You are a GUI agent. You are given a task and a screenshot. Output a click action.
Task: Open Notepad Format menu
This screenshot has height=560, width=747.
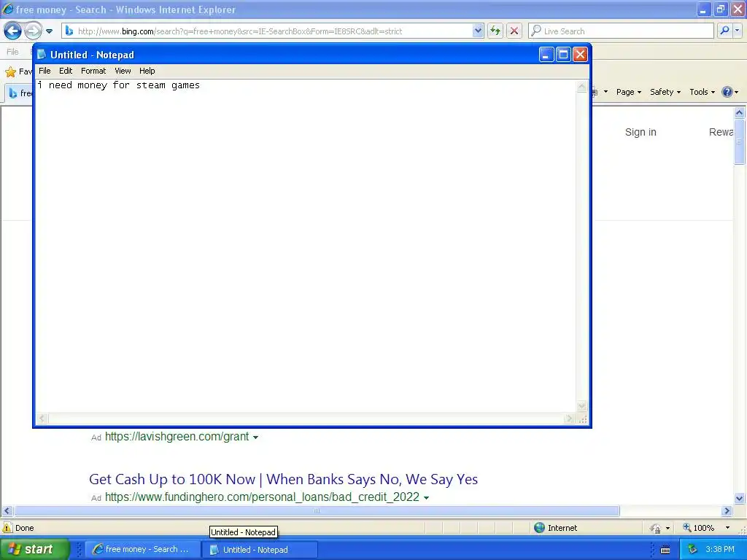point(93,71)
